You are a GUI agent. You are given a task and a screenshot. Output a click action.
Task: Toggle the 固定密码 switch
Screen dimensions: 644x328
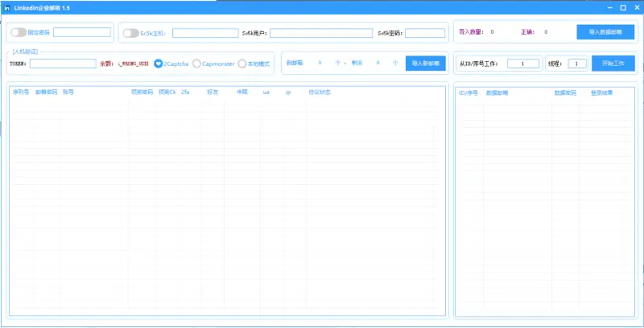(18, 33)
